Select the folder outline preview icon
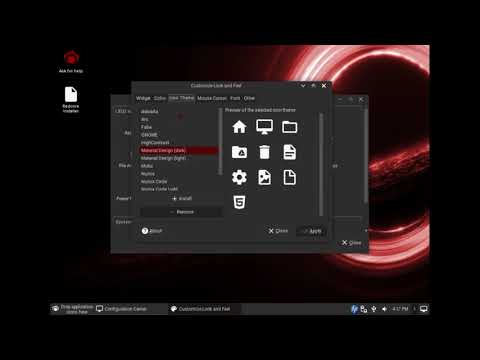The image size is (480, 360). pos(289,127)
